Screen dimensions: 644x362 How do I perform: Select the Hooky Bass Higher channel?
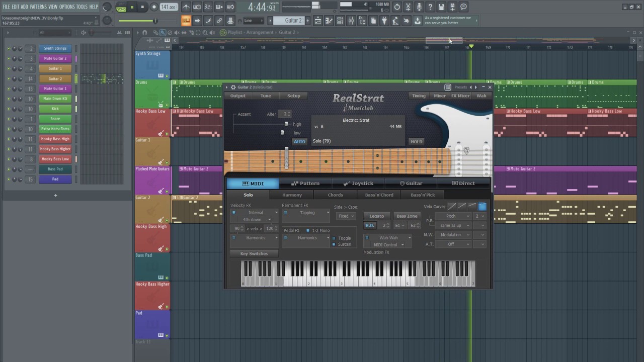[55, 149]
